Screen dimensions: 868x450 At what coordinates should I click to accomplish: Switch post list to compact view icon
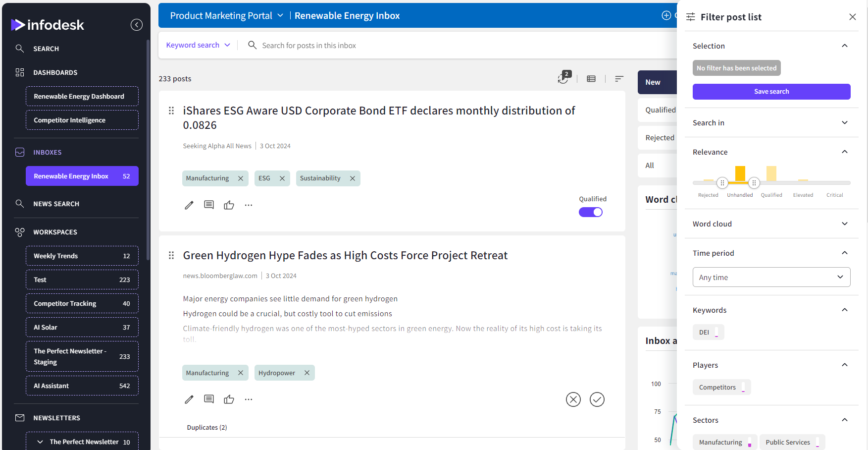591,79
